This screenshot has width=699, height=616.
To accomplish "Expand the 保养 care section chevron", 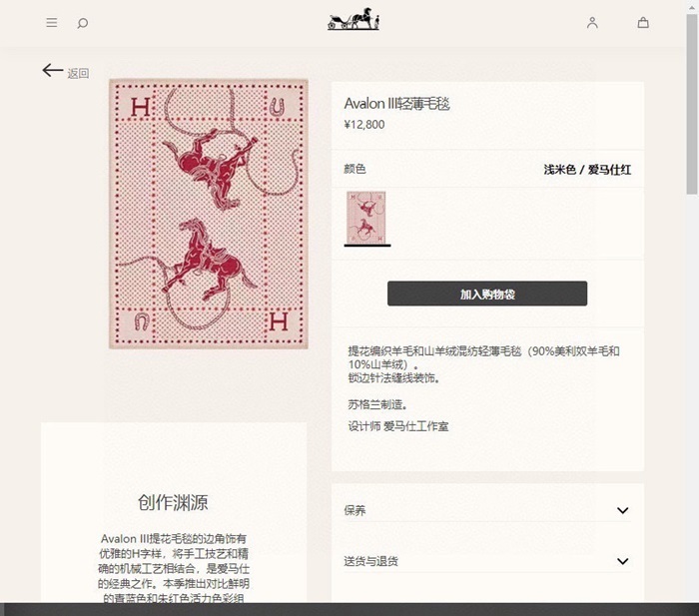I will click(x=623, y=510).
